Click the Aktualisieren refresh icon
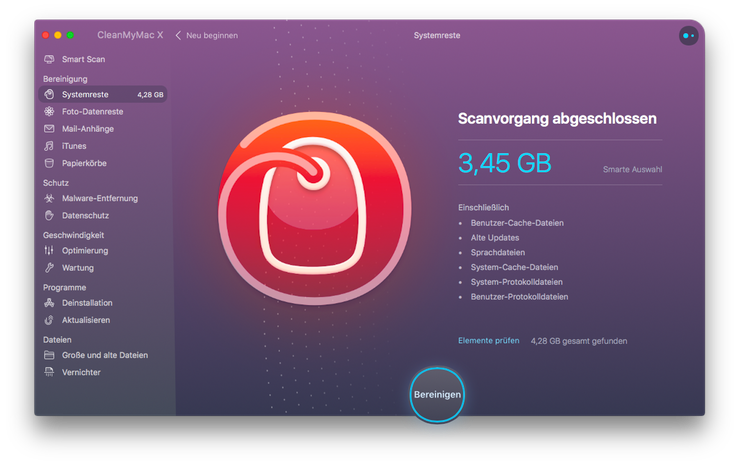The width and height of the screenshot is (740, 465). [49, 320]
